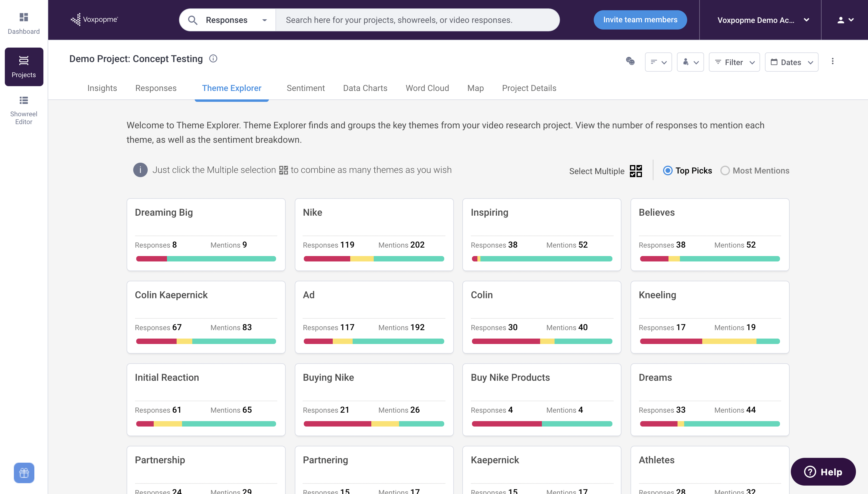Click the user profile icon

pos(841,20)
